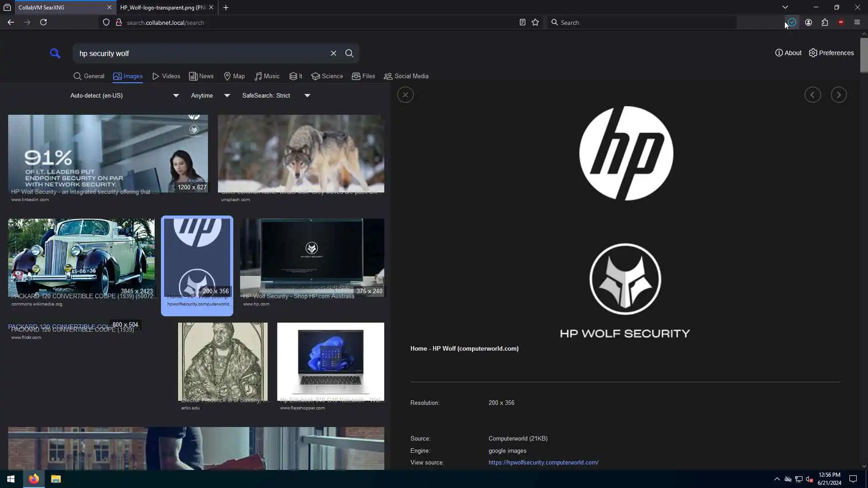Go to previous image result arrow

pyautogui.click(x=812, y=95)
